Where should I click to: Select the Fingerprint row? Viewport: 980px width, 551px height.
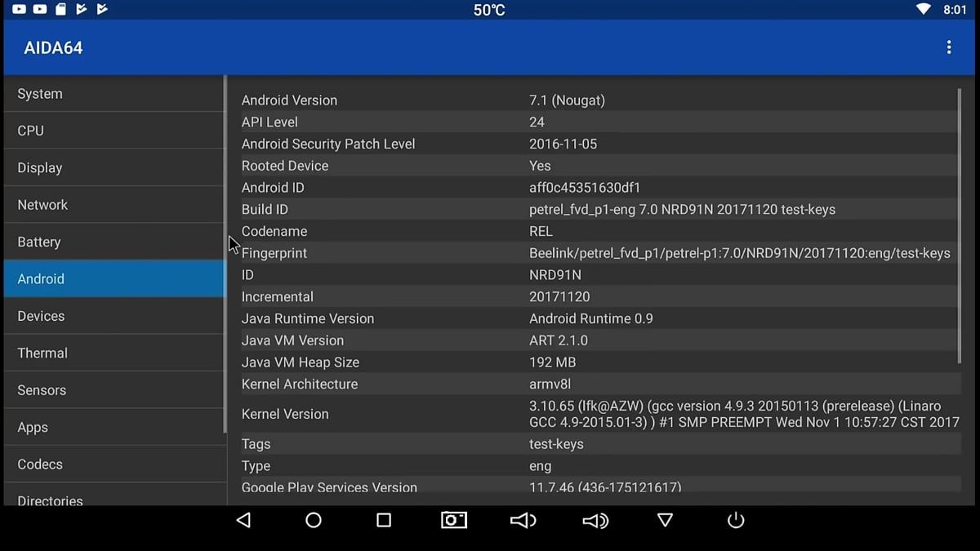tap(600, 253)
